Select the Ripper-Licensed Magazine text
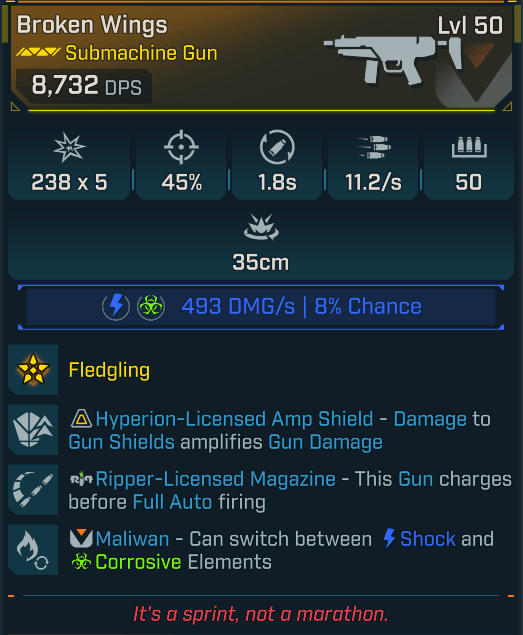 tap(216, 479)
